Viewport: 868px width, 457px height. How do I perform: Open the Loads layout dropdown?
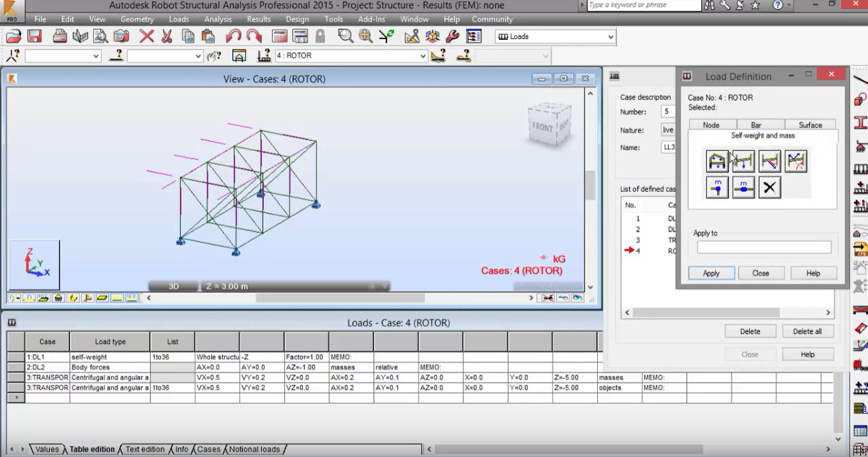click(610, 37)
